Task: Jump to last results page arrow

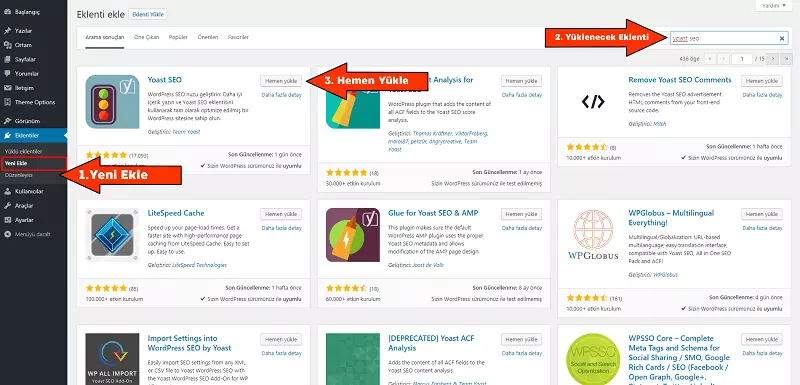Action: pos(786,59)
